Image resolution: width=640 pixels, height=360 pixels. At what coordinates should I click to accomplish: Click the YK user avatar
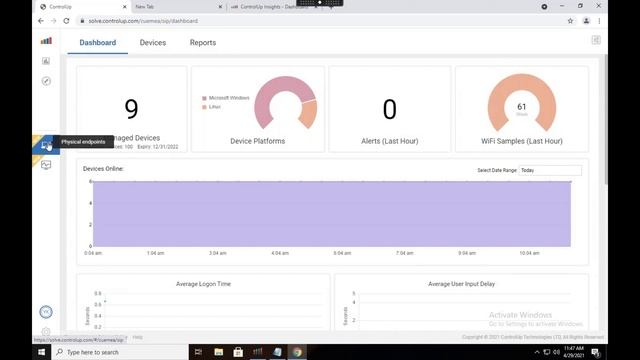[46, 312]
